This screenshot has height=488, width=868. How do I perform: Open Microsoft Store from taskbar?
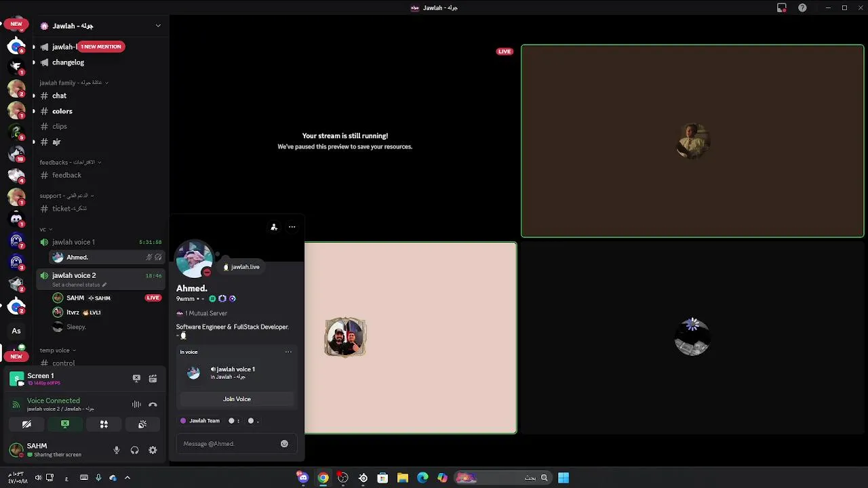tap(382, 478)
